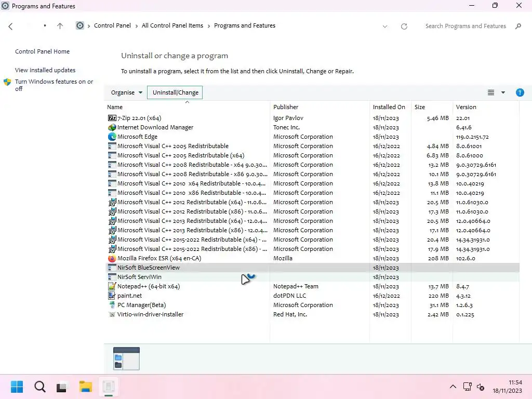The image size is (532, 399).
Task: Click the Visual C++ 2012 x64 installer icon
Action: 112,202
